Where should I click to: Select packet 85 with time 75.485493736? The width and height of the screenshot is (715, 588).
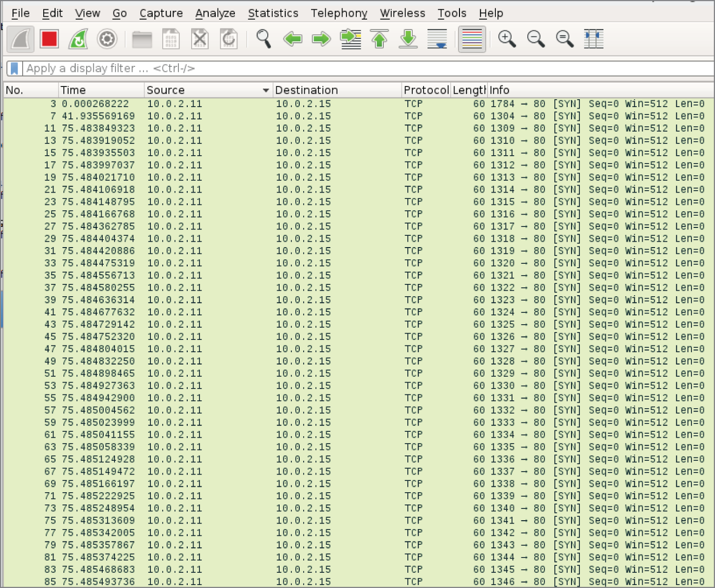pyautogui.click(x=359, y=582)
